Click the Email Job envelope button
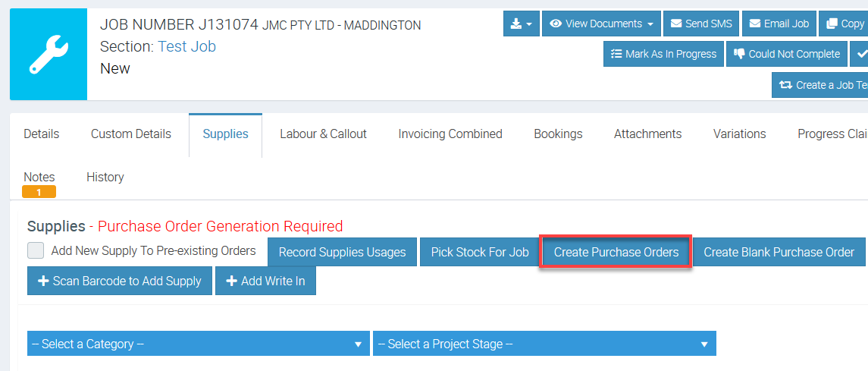868x371 pixels. click(779, 24)
